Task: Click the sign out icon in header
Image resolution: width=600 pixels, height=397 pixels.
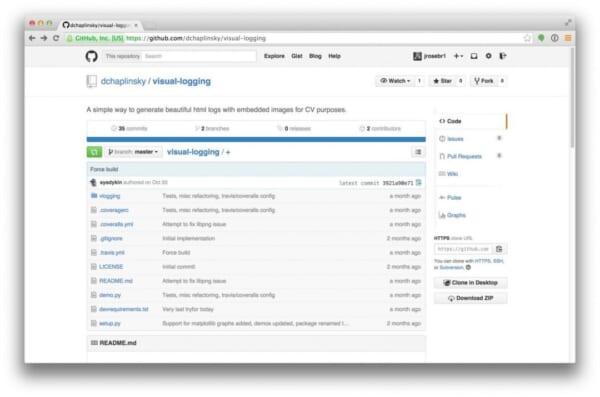Action: coord(503,56)
